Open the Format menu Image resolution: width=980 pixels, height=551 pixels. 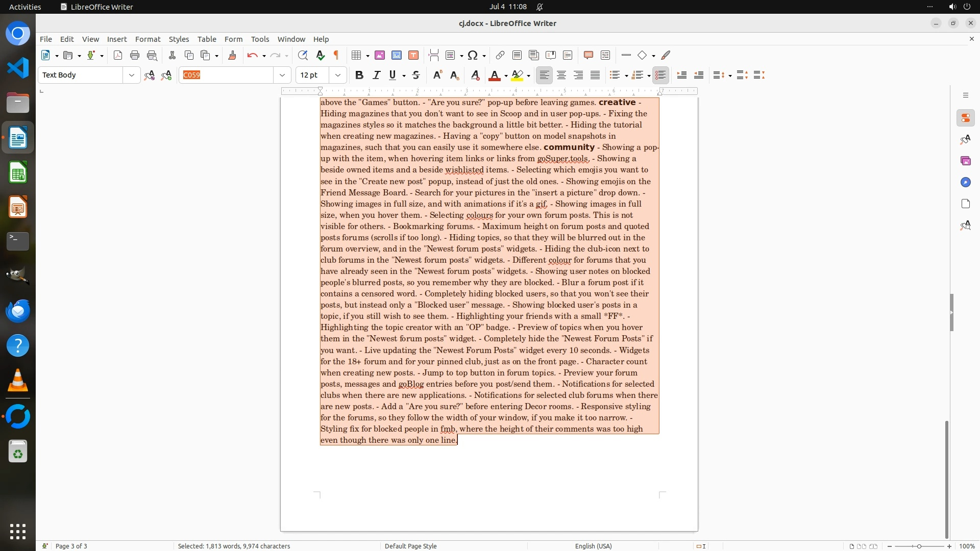point(148,39)
